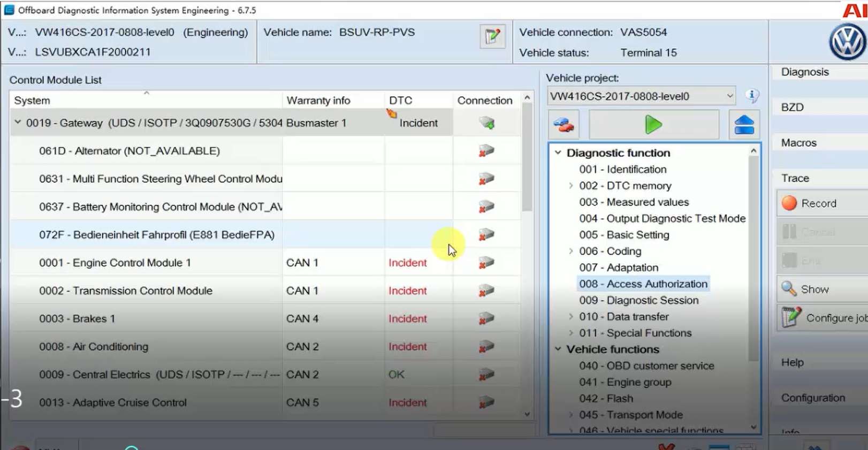Expand the 006 - Coding node
Viewport: 868px width, 450px height.
coord(571,251)
